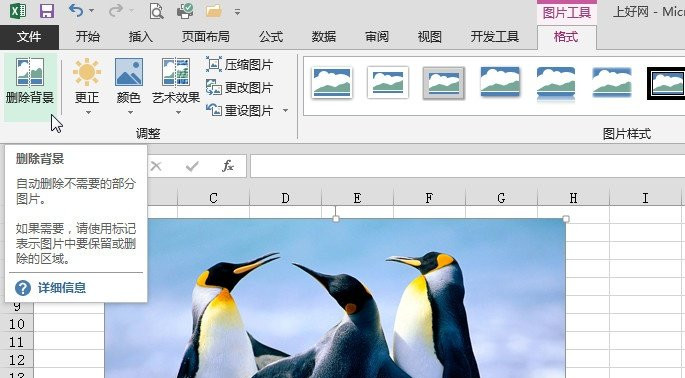
Task: Click the printer with checkmark icon
Action: [185, 10]
